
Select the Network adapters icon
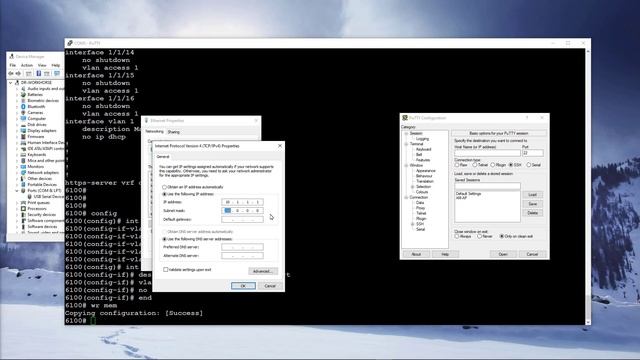click(x=23, y=173)
